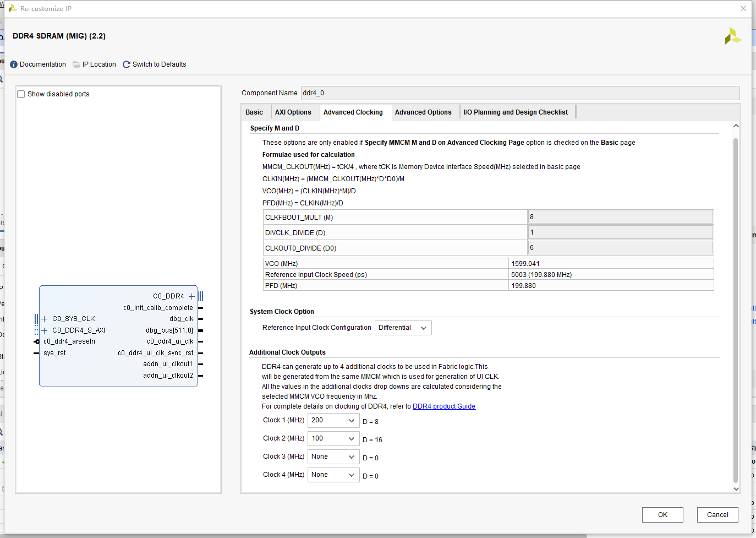Open Reference Input Clock Configuration dropdown
This screenshot has height=538, width=756.
[403, 328]
